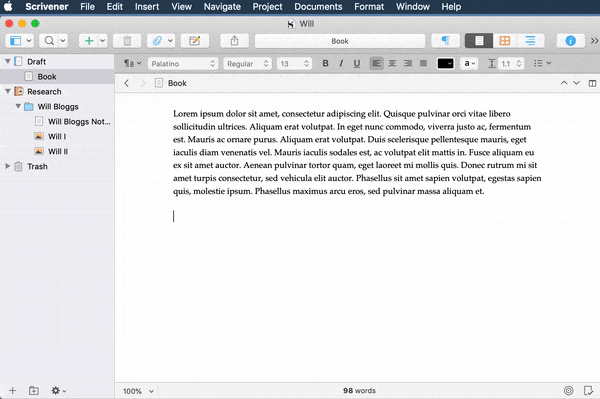
Task: Click the 98 words count
Action: [359, 391]
